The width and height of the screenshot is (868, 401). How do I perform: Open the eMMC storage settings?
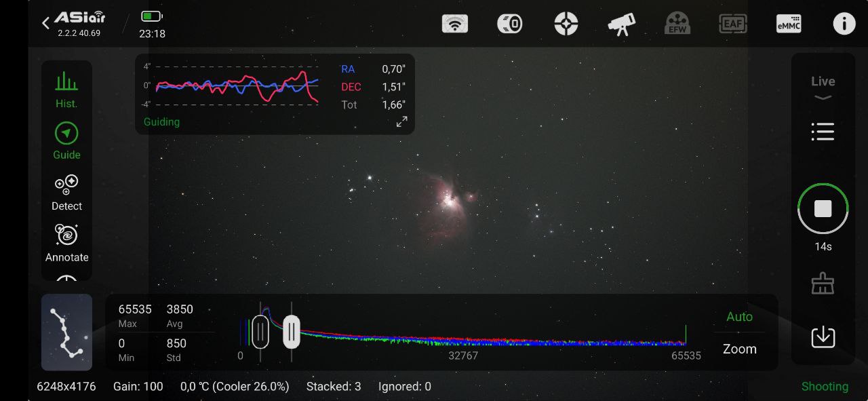click(x=788, y=24)
